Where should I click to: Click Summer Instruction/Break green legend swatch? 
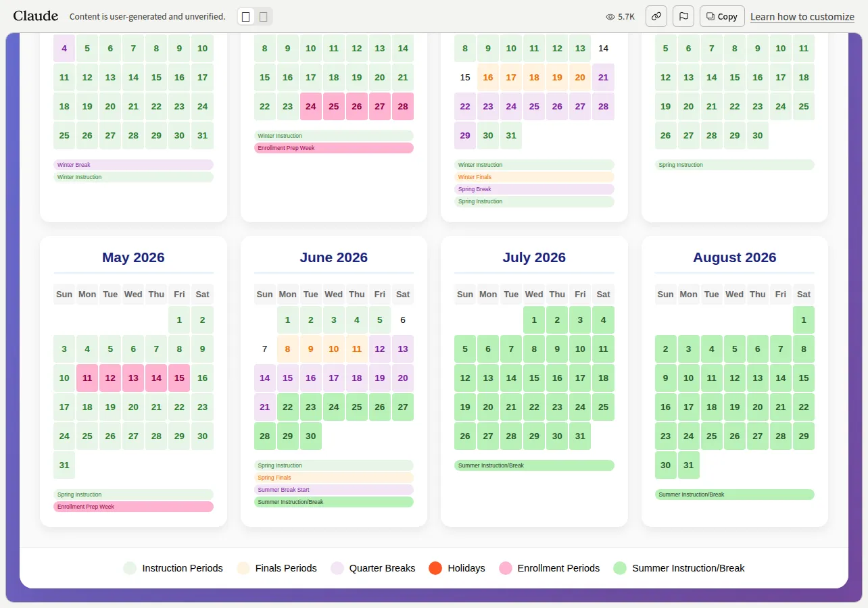click(x=620, y=568)
